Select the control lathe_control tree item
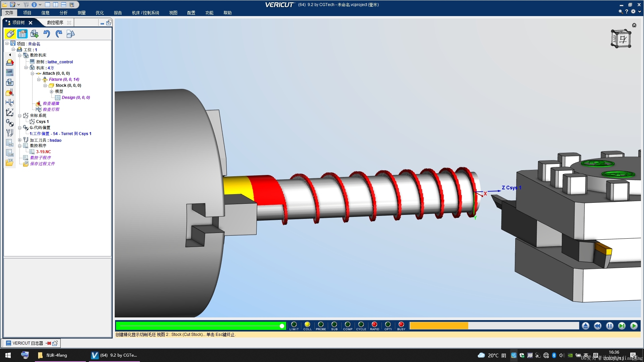The image size is (644, 362). pyautogui.click(x=54, y=62)
